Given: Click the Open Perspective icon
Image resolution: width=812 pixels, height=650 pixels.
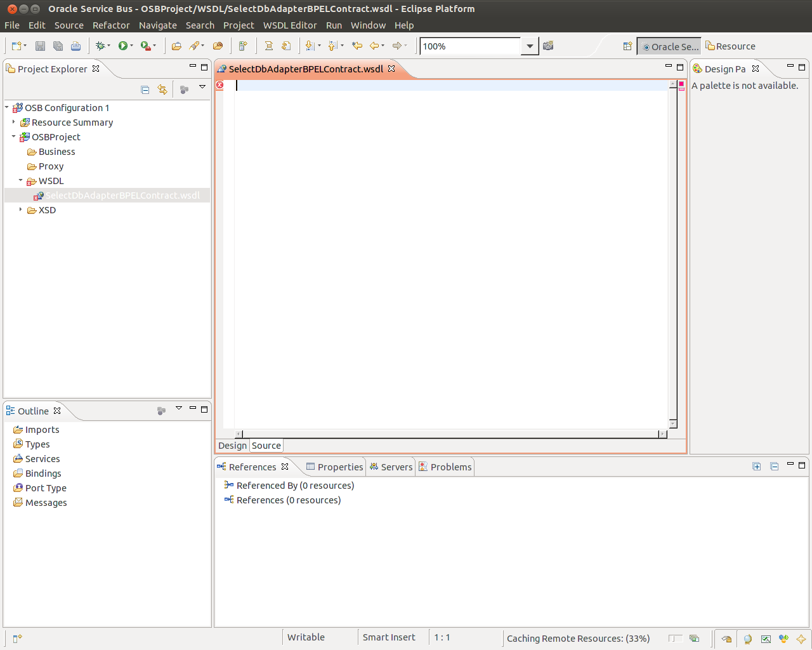Looking at the screenshot, I should coord(627,46).
